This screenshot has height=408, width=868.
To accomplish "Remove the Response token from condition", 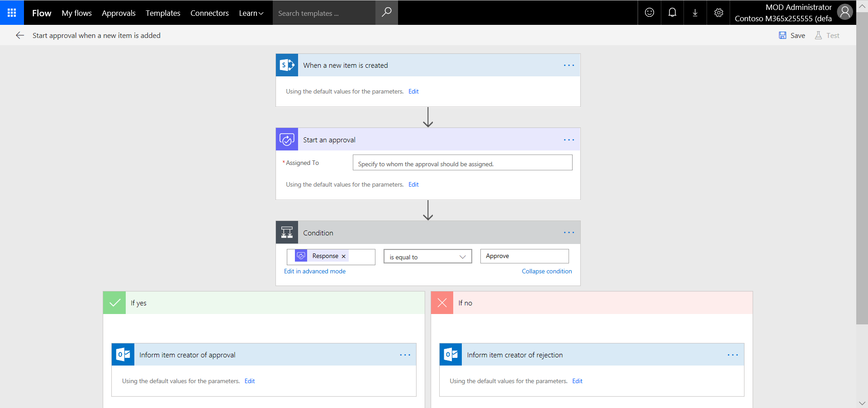I will coord(344,256).
